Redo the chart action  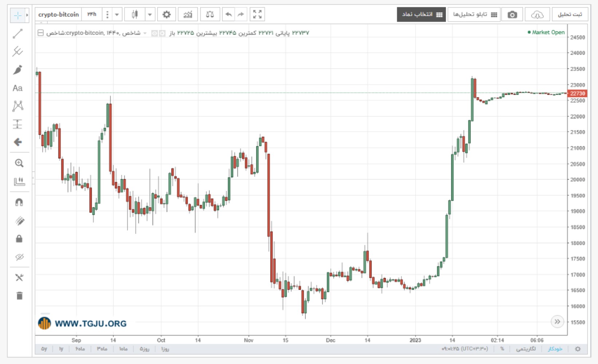coord(240,15)
